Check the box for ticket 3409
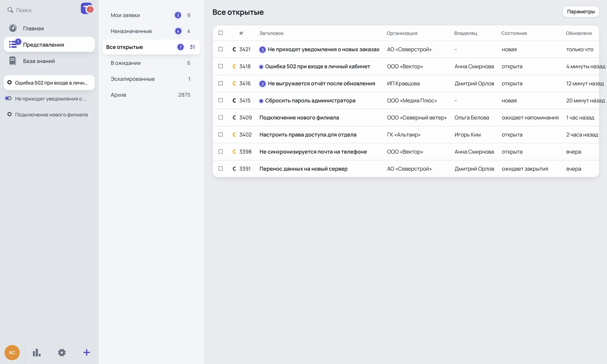Image resolution: width=607 pixels, height=364 pixels. 221,118
